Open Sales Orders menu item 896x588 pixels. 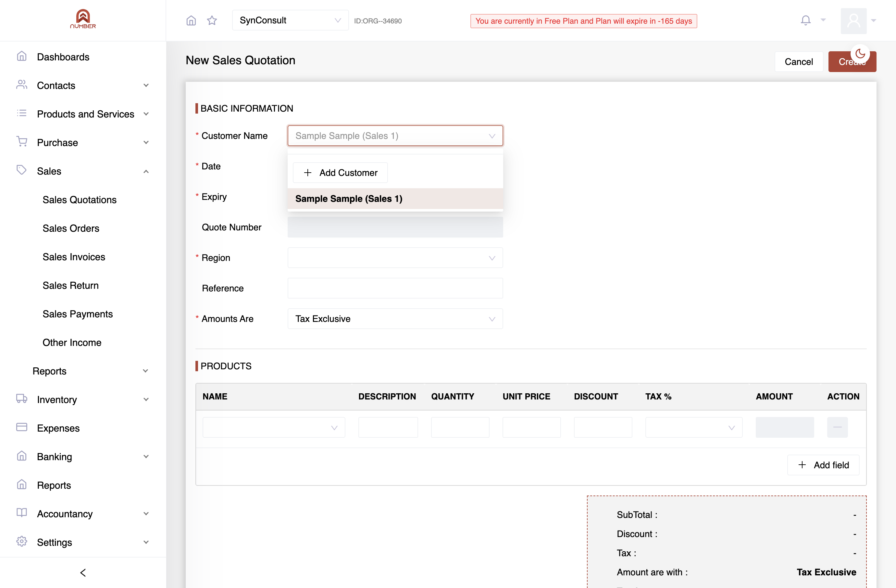point(71,228)
